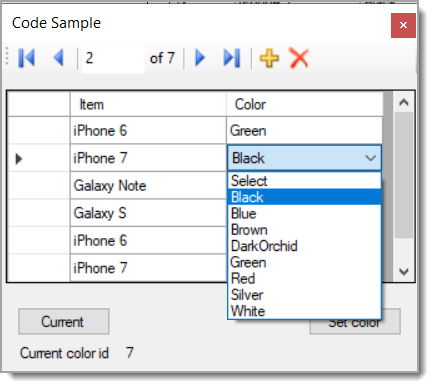Move to previous record arrow
Image resolution: width=434 pixels, height=388 pixels.
point(59,58)
